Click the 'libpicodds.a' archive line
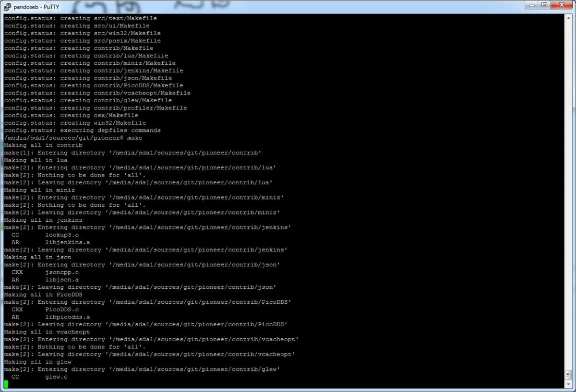The width and height of the screenshot is (576, 392). coord(67,317)
